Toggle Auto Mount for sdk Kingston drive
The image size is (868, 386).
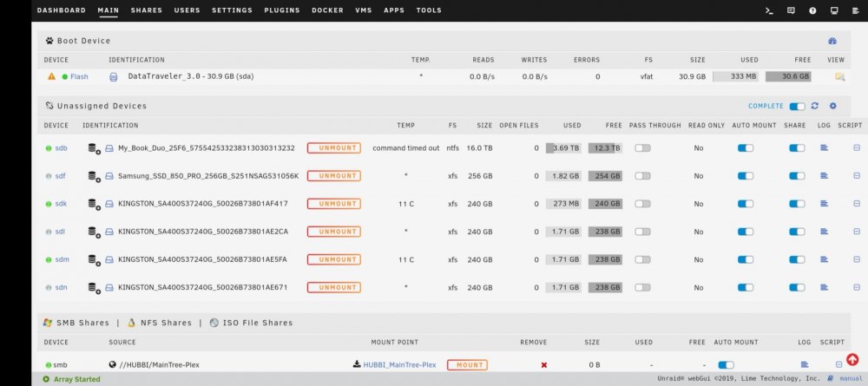pyautogui.click(x=746, y=204)
